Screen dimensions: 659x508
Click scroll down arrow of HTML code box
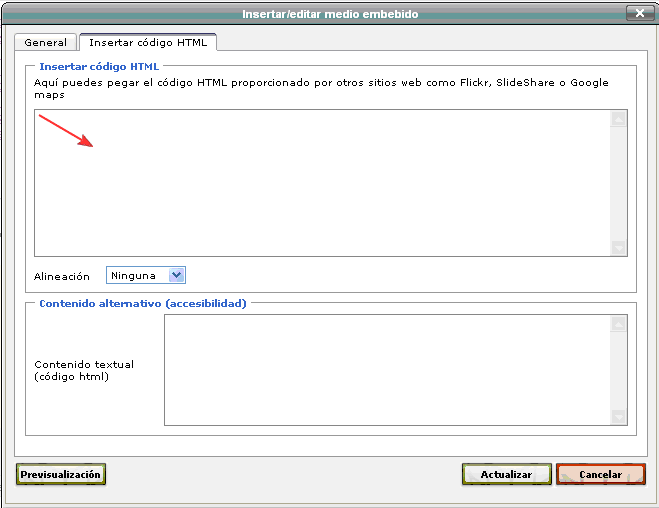(619, 249)
